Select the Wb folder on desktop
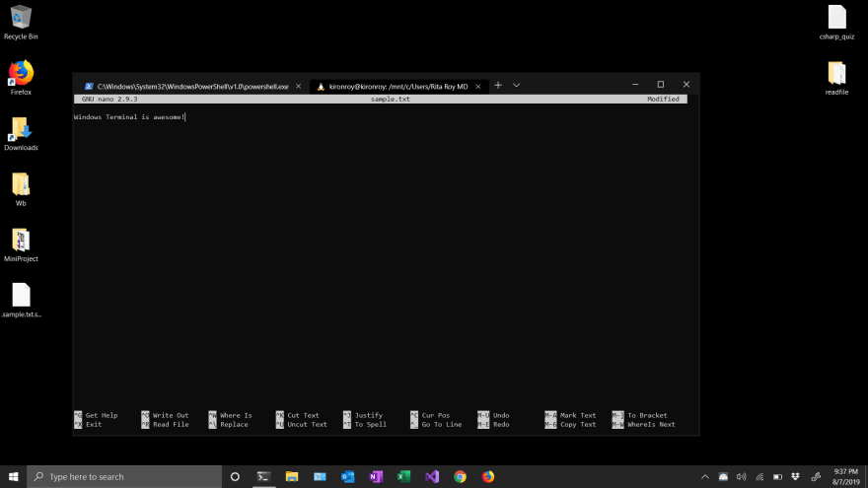 (x=21, y=189)
